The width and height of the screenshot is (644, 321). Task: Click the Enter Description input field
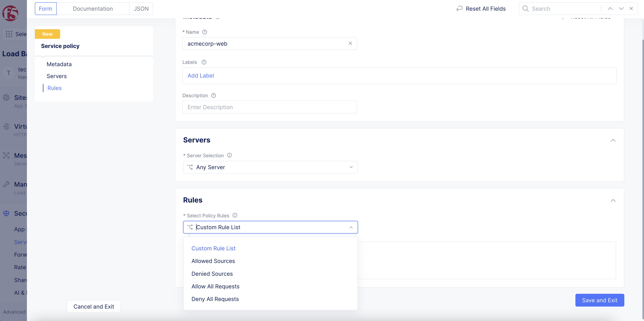[269, 107]
